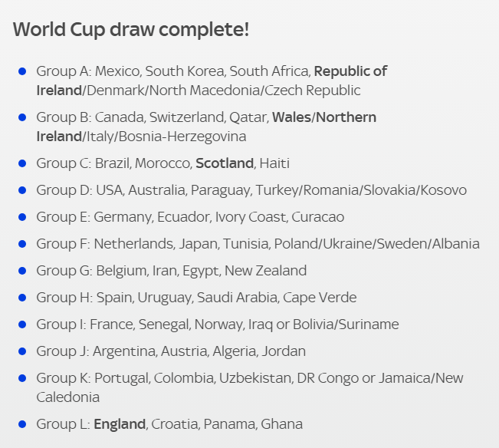Click the blue bullet beside Group I

coord(22,324)
